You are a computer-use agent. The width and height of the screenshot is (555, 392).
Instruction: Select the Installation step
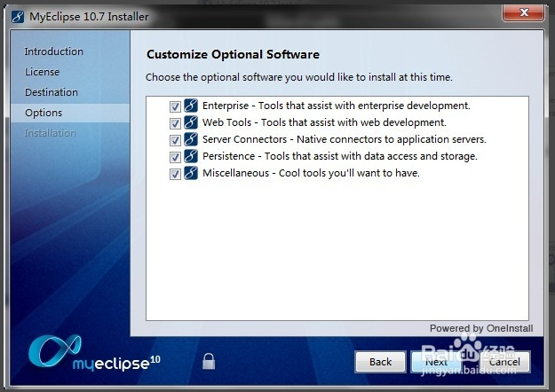[x=50, y=133]
